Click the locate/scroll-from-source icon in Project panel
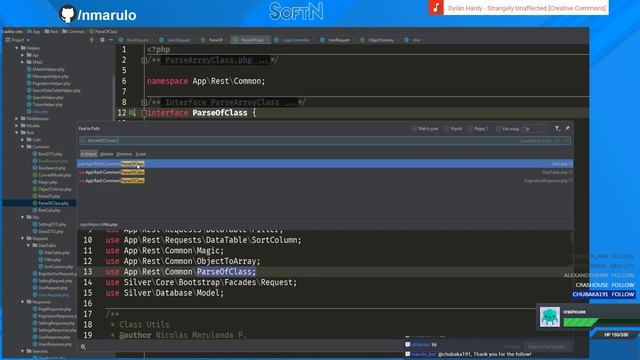The image size is (640, 360). [x=91, y=40]
